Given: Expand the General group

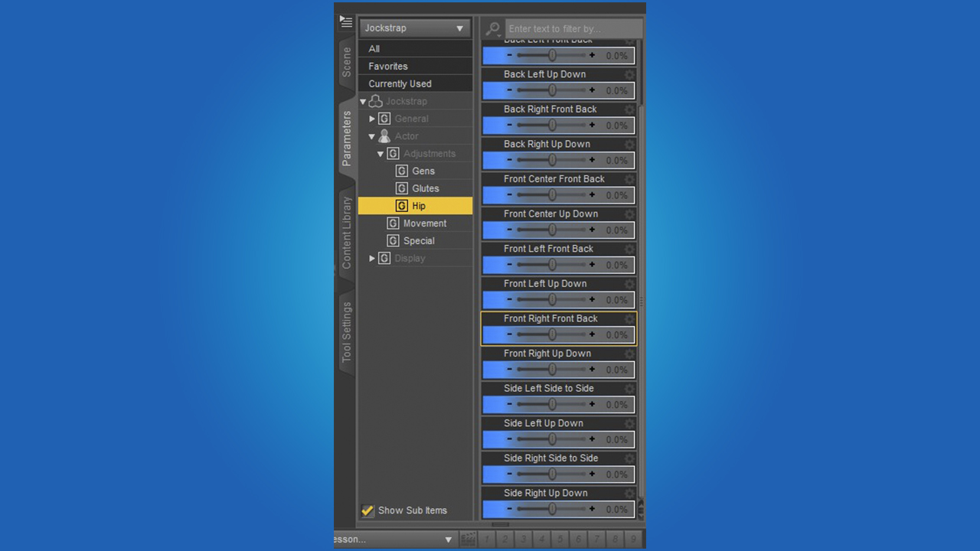Looking at the screenshot, I should [x=372, y=119].
